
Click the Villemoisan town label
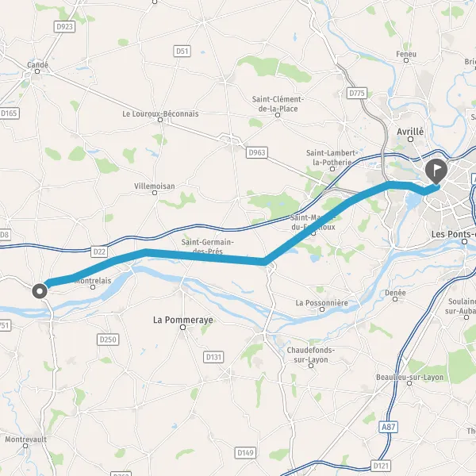tap(155, 186)
